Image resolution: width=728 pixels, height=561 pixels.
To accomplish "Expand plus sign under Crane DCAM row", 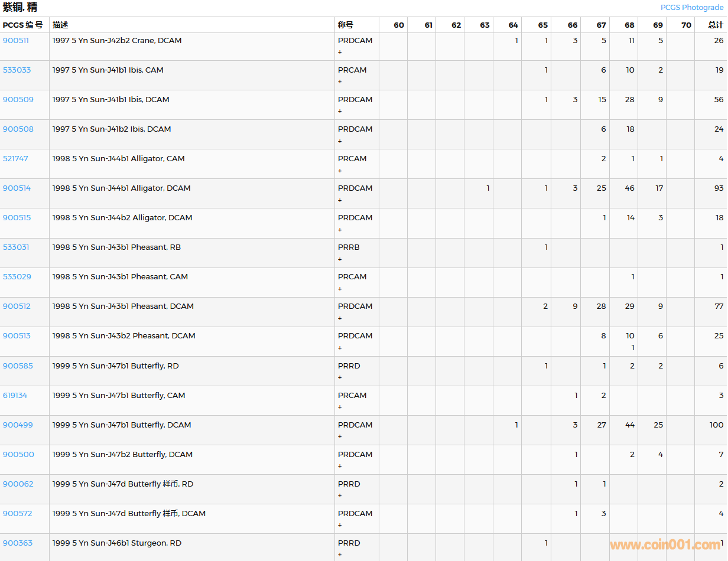I will point(340,53).
